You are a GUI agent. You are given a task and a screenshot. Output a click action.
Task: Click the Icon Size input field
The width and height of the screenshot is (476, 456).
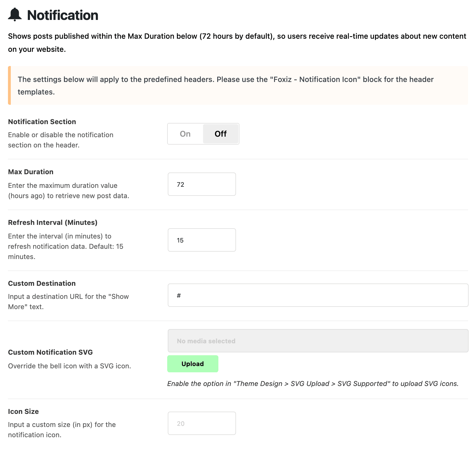pyautogui.click(x=202, y=423)
